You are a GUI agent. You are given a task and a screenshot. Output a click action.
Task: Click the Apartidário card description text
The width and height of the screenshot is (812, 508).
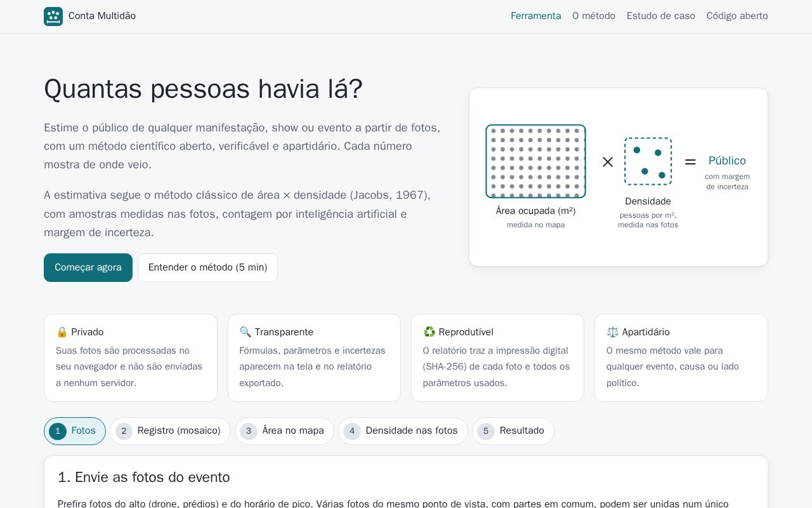[672, 366]
